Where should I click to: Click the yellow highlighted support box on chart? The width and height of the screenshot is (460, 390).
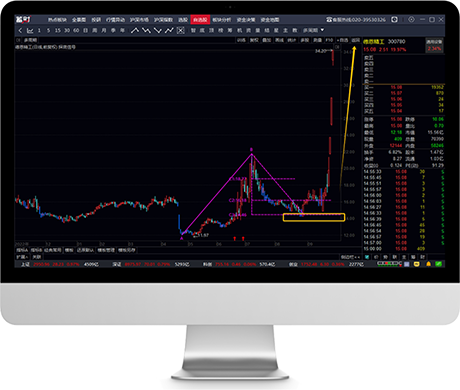tap(314, 217)
